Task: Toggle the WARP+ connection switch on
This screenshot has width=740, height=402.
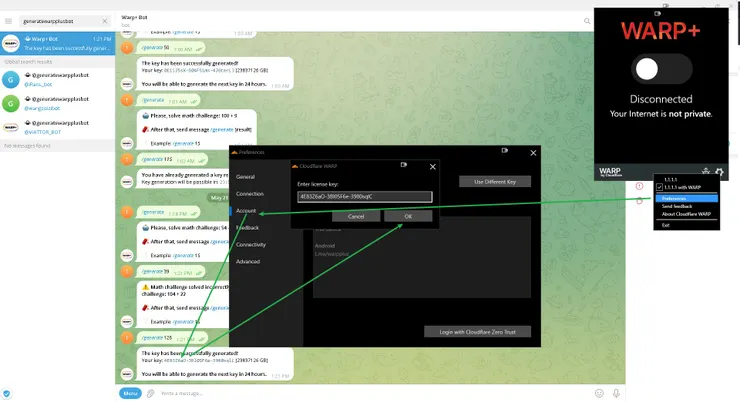Action: coord(661,69)
